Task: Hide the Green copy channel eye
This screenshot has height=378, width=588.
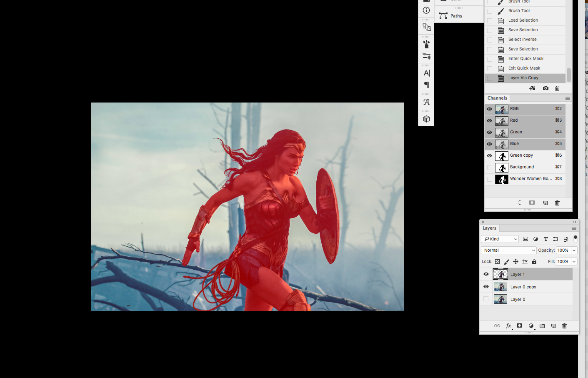Action: pyautogui.click(x=490, y=155)
